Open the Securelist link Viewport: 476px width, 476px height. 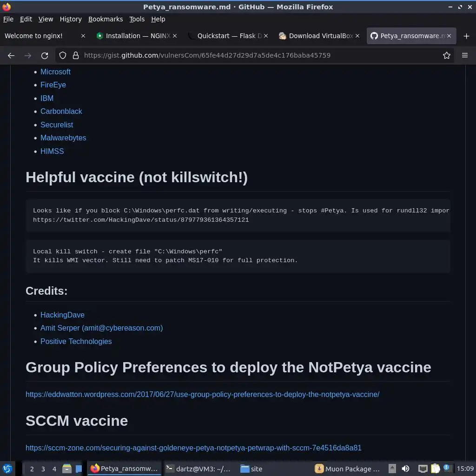56,125
